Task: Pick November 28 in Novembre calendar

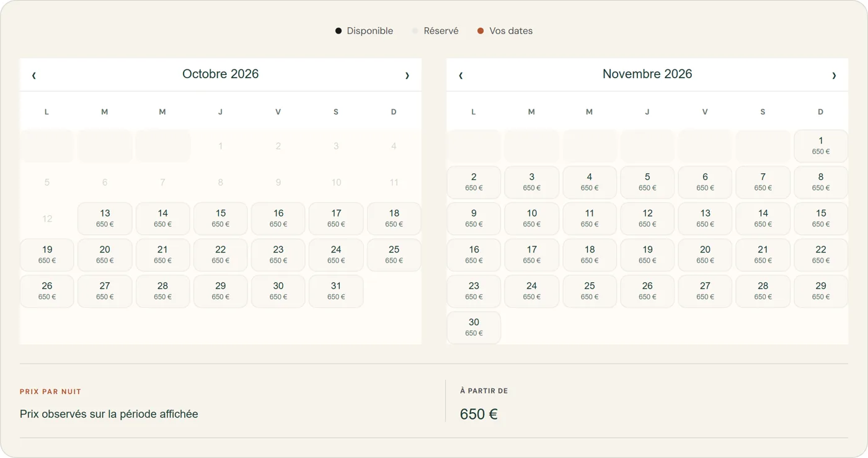Action: click(x=763, y=291)
